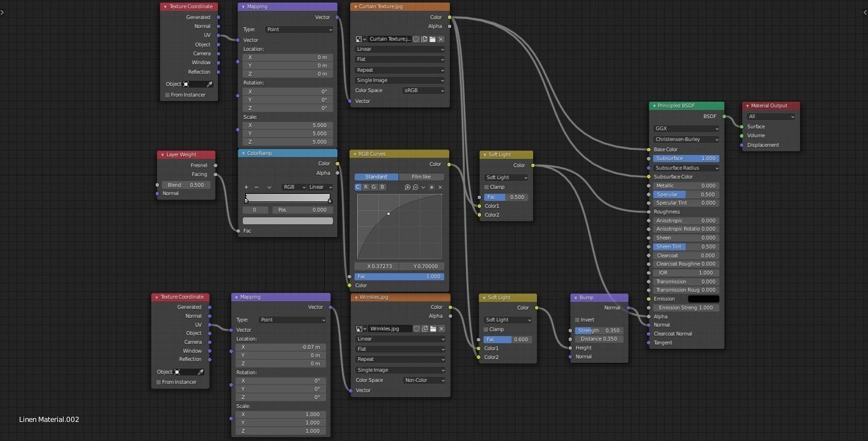The width and height of the screenshot is (868, 441).
Task: Open Repeat extension dropdown on Curtain Texture
Action: pyautogui.click(x=400, y=71)
